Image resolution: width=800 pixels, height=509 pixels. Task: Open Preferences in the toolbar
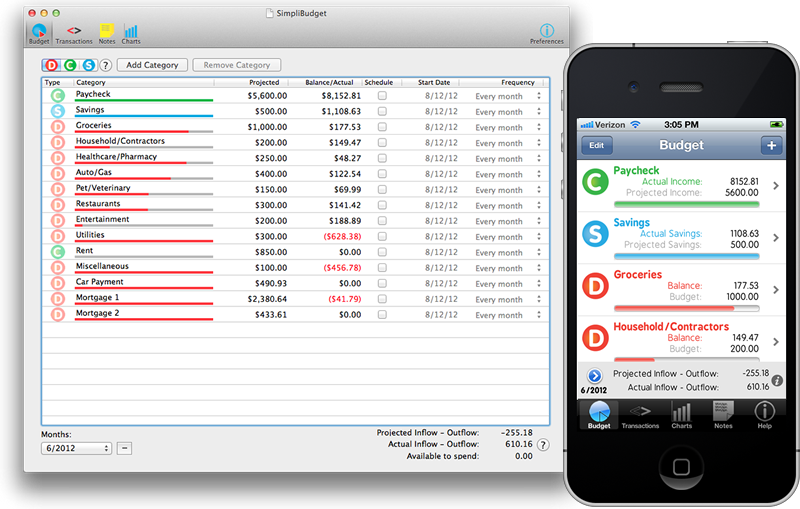(546, 34)
